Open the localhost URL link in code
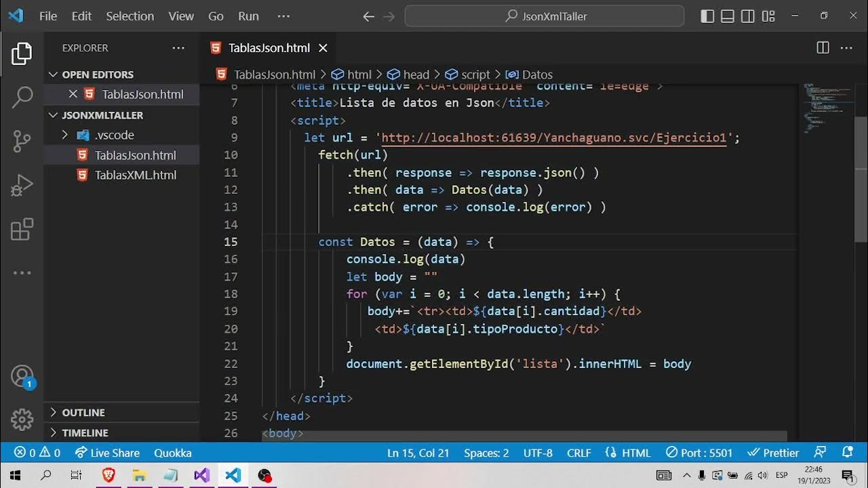The width and height of the screenshot is (868, 488). 554,138
